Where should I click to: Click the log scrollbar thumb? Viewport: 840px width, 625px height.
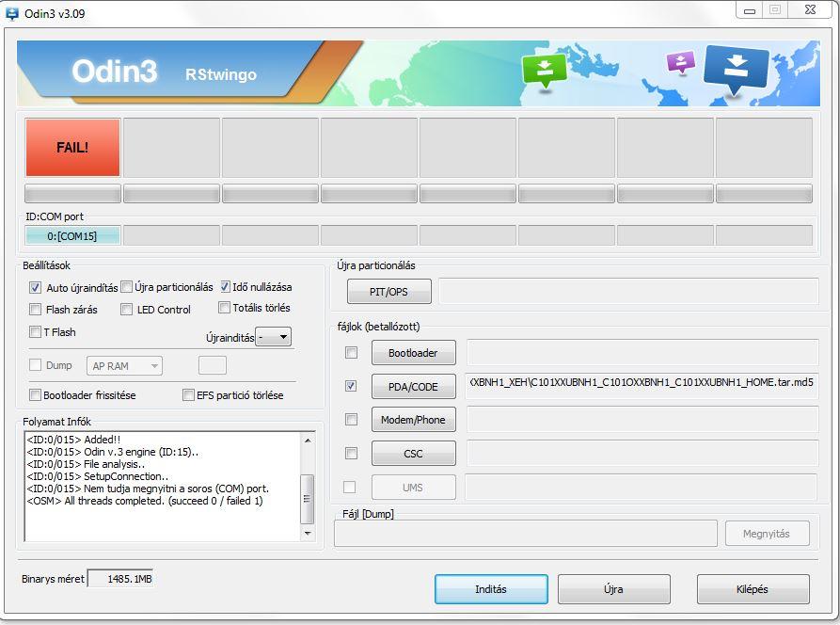tap(308, 499)
